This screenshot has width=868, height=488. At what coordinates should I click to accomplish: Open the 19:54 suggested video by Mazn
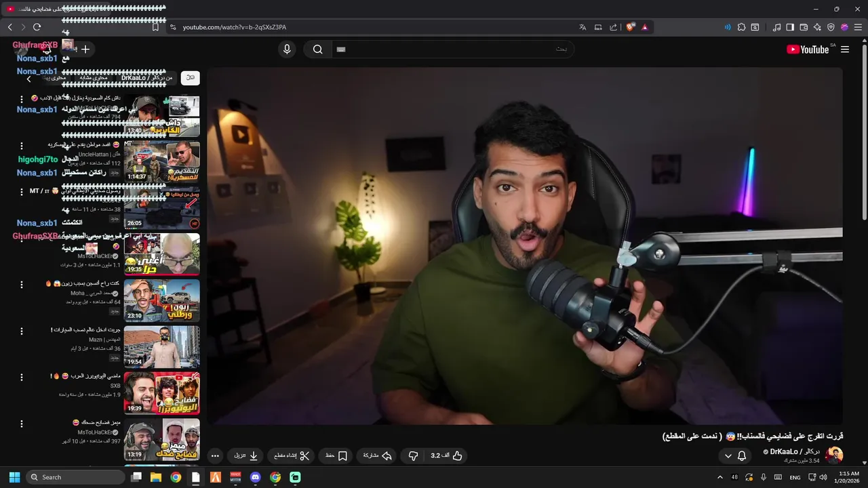[x=162, y=346]
